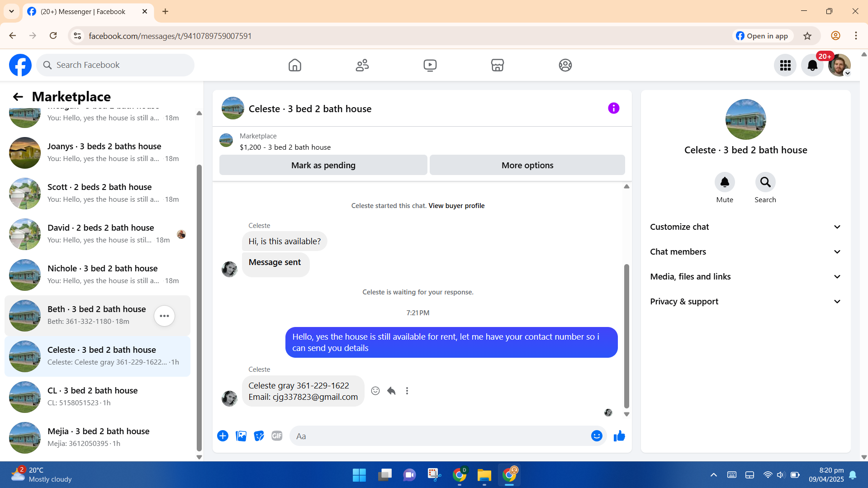Open the Chrome profile icon

835,36
